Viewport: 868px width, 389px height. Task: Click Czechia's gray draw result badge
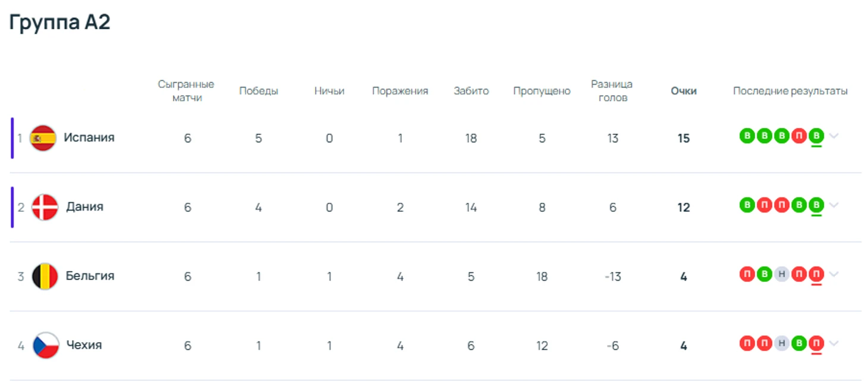(x=782, y=343)
